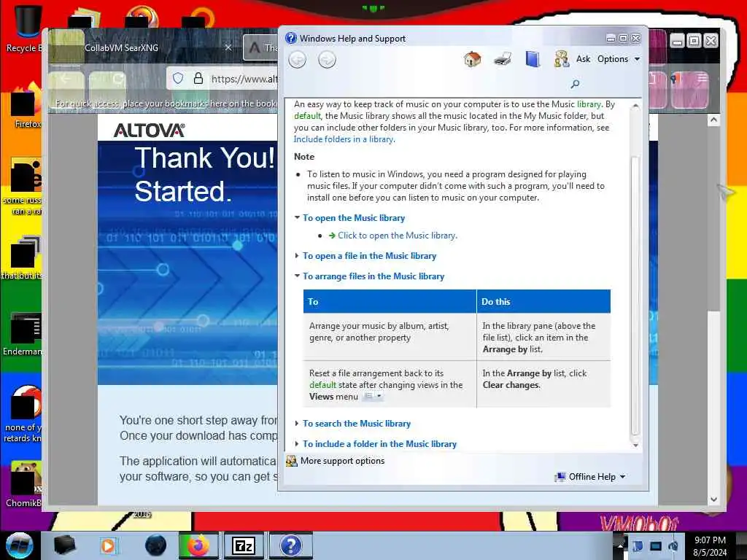Click the More support options icon
Viewport: 747px width, 560px height.
point(292,461)
